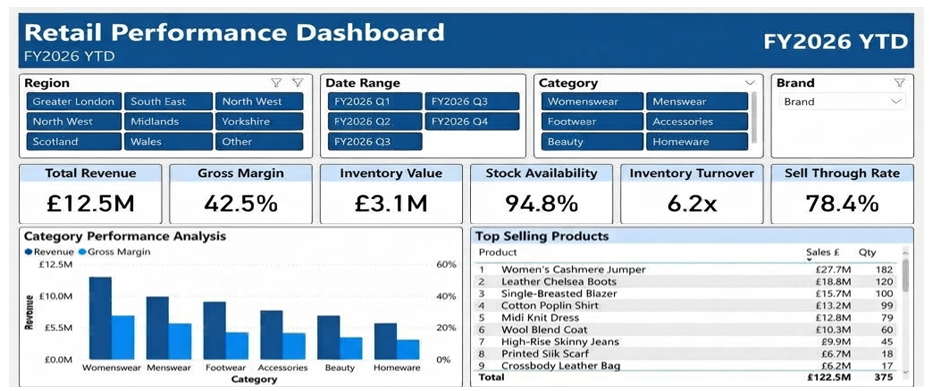Open the Brand slicer filter icon
This screenshot has width=930, height=391.
899,82
